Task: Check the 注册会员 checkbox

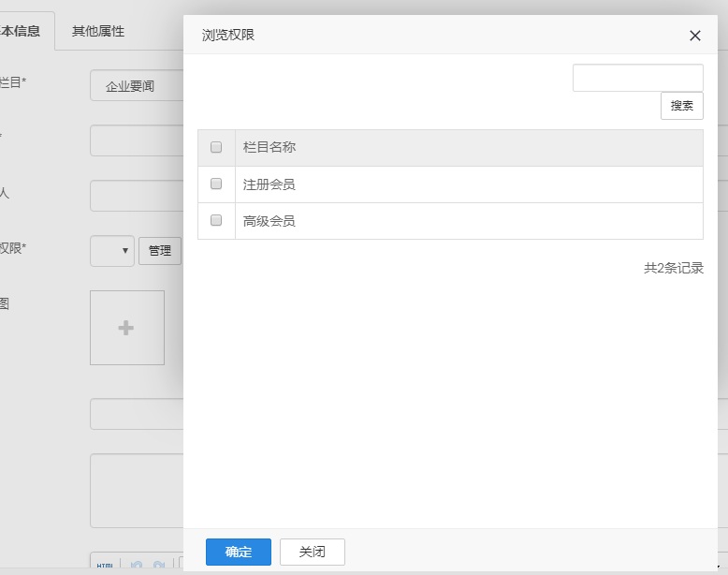Action: point(216,184)
